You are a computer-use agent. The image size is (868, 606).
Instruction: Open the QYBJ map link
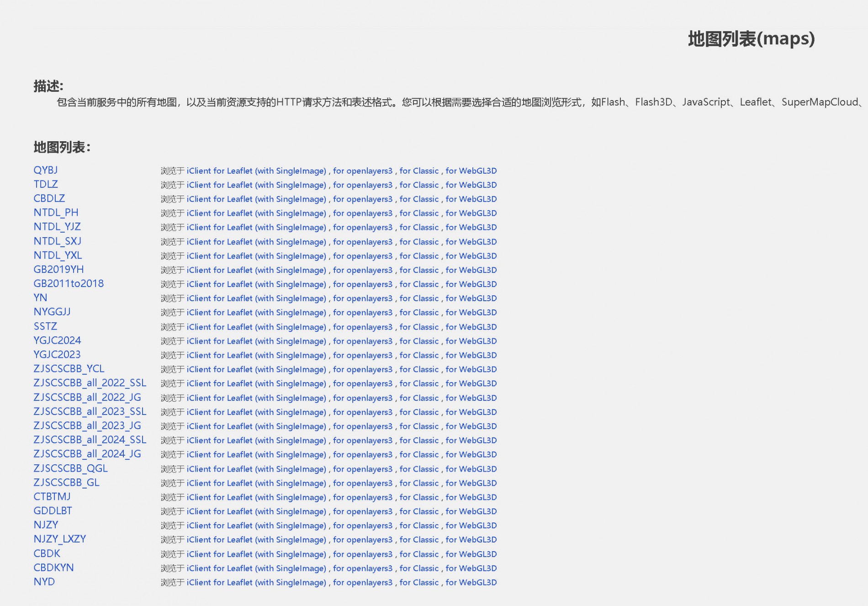pos(45,170)
